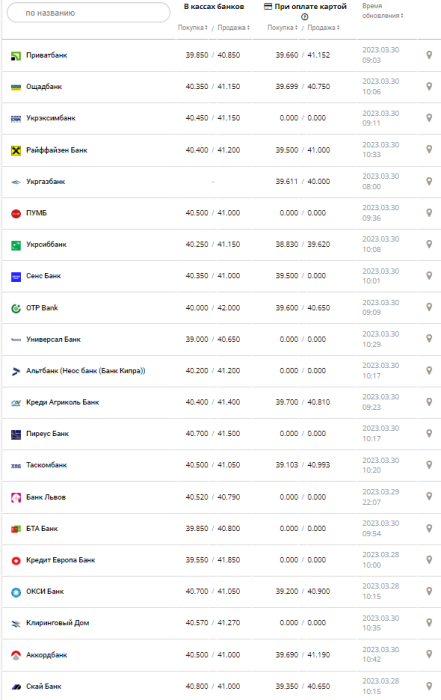441x700 pixels.
Task: Sort by cash desk Покупка column
Action: point(193,28)
